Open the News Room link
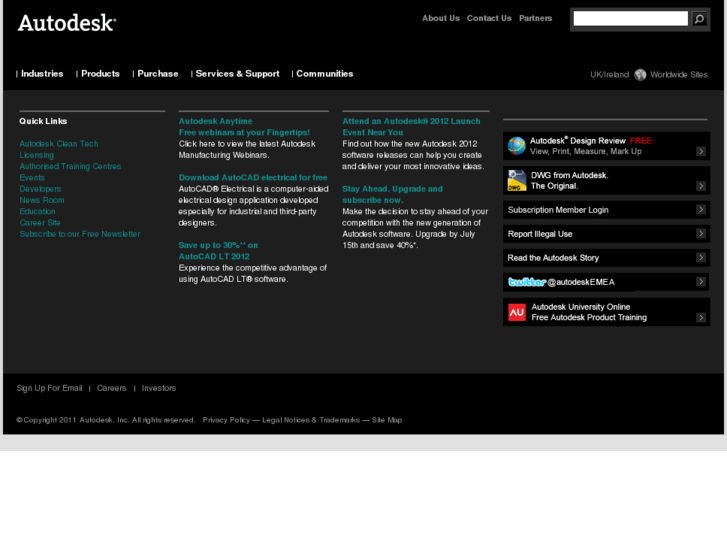 [x=42, y=200]
